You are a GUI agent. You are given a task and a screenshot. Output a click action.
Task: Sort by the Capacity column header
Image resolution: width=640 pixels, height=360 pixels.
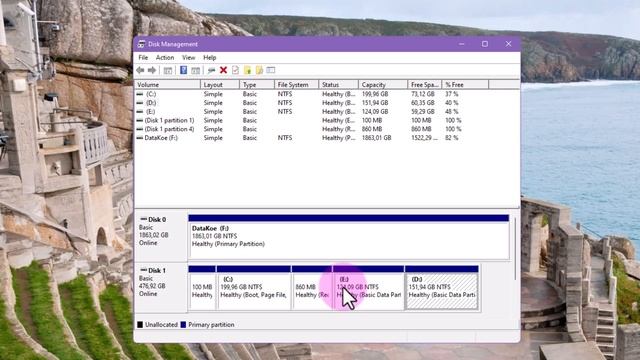coord(383,85)
